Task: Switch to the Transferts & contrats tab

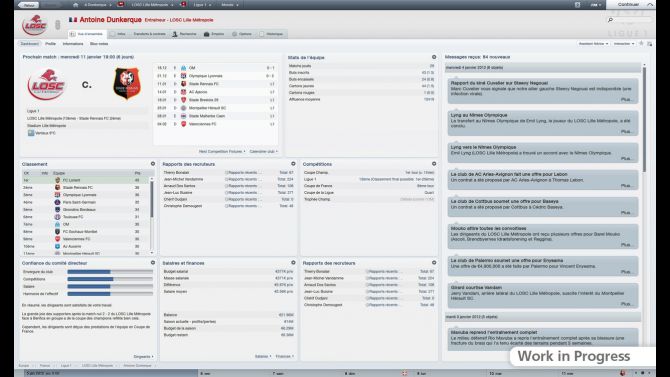Action: point(149,34)
